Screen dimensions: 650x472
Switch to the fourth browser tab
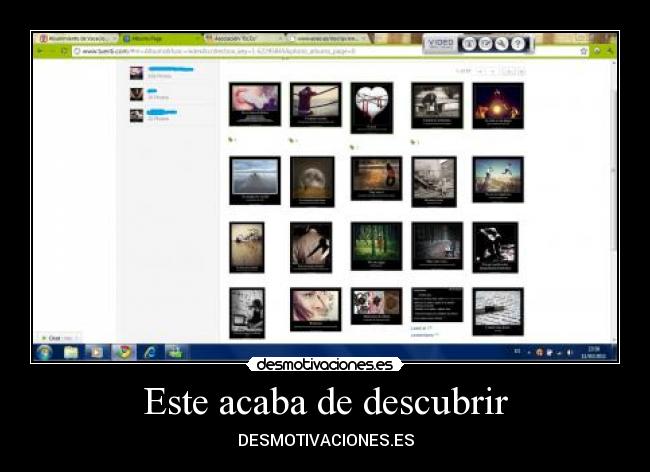coord(327,39)
